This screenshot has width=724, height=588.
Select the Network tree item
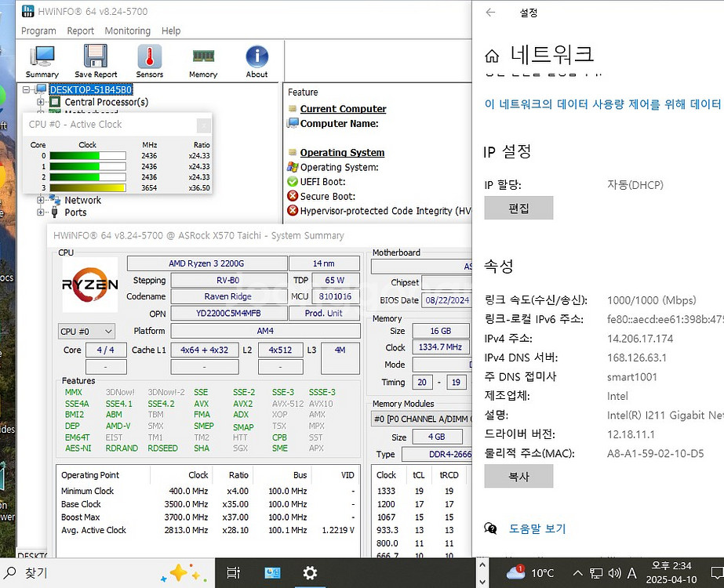(x=82, y=200)
